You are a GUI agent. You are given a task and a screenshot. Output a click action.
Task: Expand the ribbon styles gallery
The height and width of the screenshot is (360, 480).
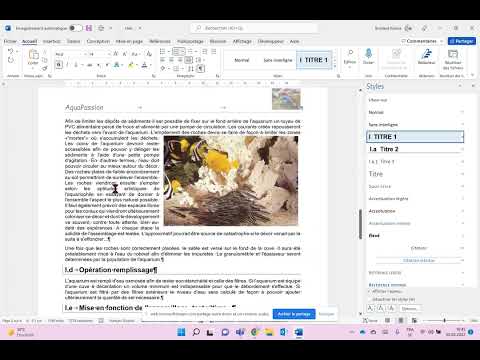pyautogui.click(x=335, y=67)
